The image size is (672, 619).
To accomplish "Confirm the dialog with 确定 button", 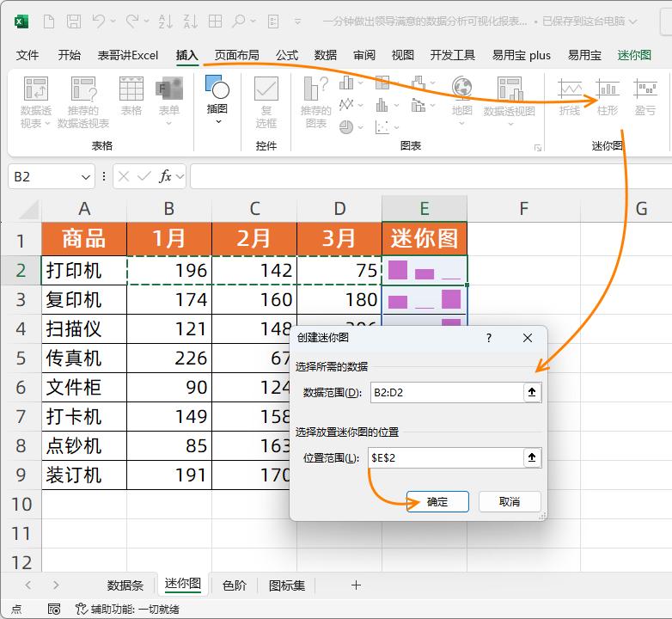I will click(x=437, y=501).
